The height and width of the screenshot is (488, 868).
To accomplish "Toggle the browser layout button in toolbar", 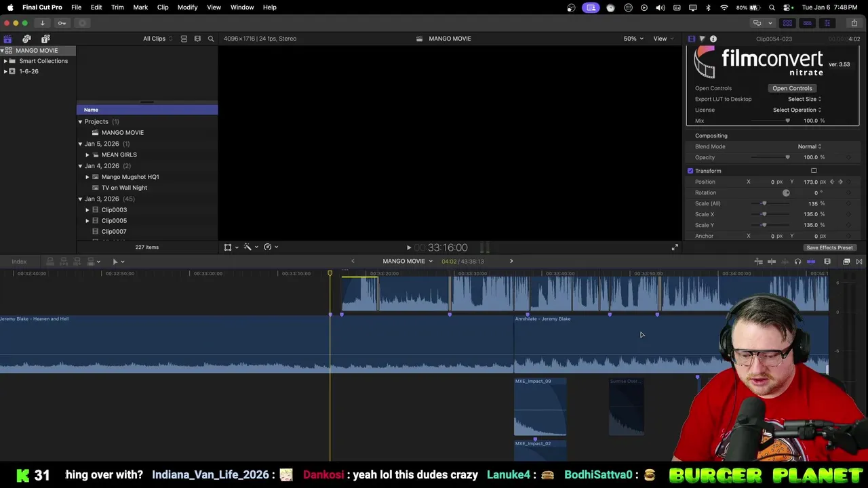I will [788, 23].
